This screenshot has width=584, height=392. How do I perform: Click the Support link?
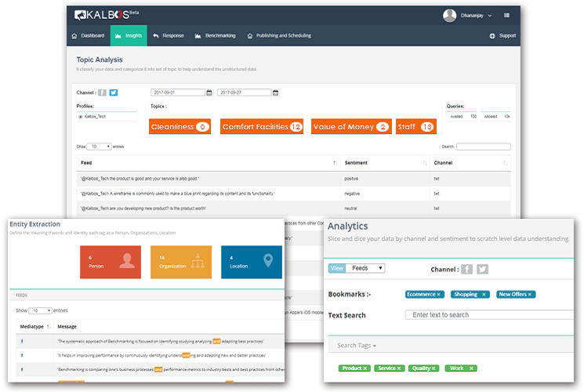[502, 36]
